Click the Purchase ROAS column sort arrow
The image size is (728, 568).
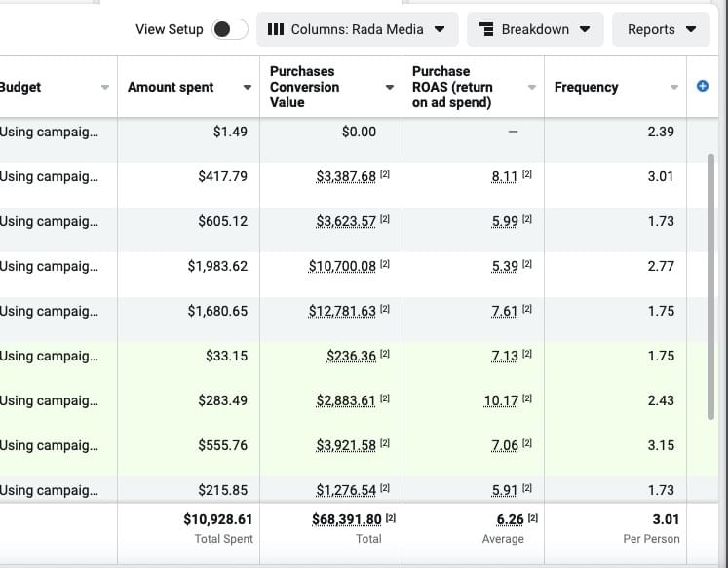pos(532,88)
